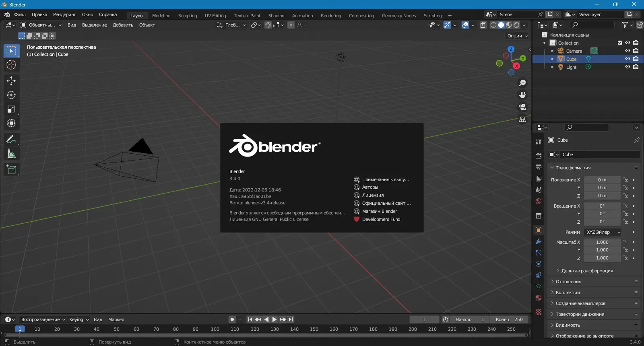644x346 pixels.
Task: Click the Конец end frame field
Action: point(510,319)
